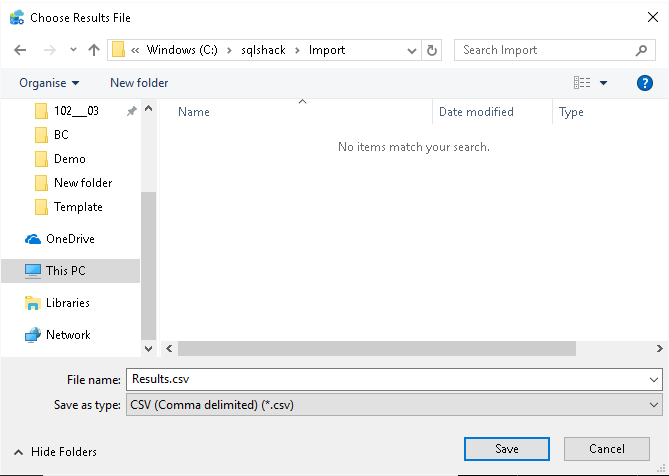This screenshot has height=476, width=669.
Task: Create a New folder
Action: [139, 83]
